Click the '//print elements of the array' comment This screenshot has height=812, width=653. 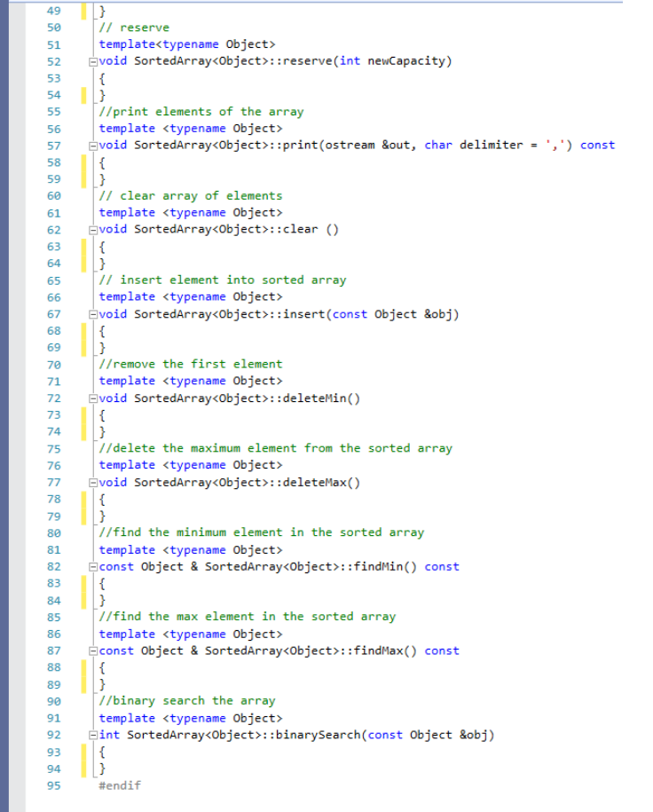click(x=201, y=112)
